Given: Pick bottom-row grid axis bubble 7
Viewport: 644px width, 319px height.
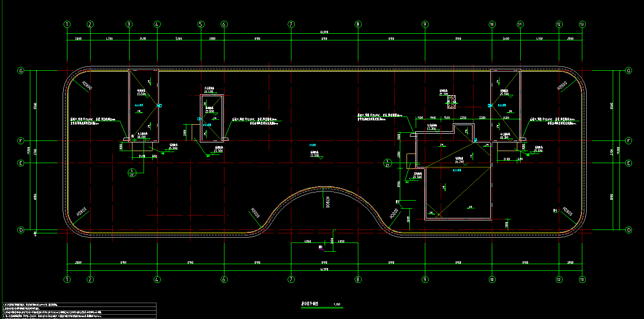Looking at the screenshot, I should coord(291,279).
